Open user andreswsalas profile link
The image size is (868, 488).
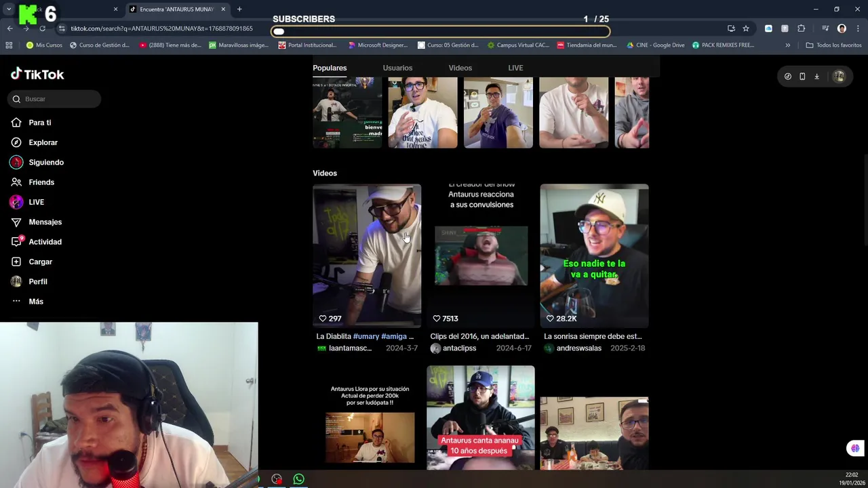click(578, 348)
